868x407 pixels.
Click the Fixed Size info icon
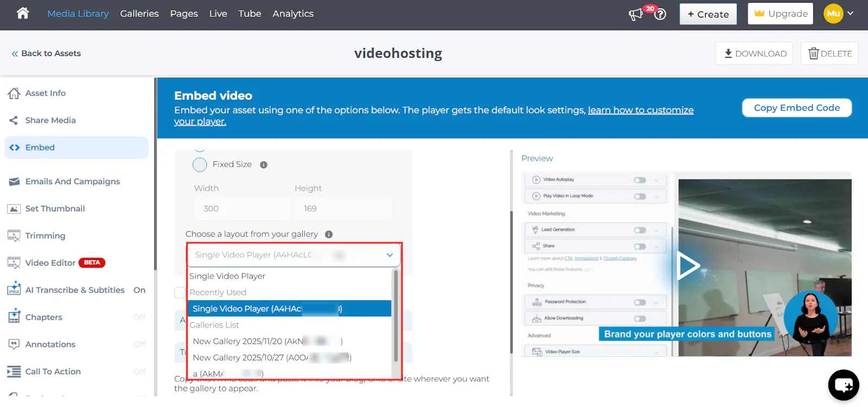(264, 165)
